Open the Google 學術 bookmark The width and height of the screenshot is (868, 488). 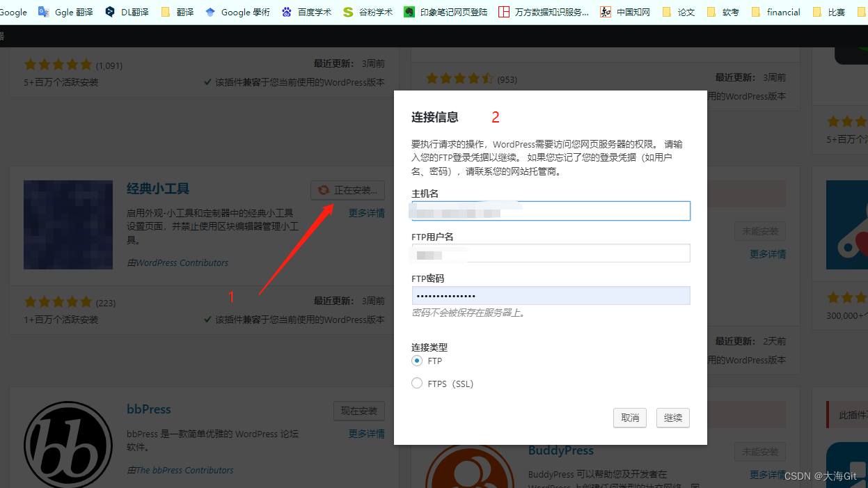[237, 12]
